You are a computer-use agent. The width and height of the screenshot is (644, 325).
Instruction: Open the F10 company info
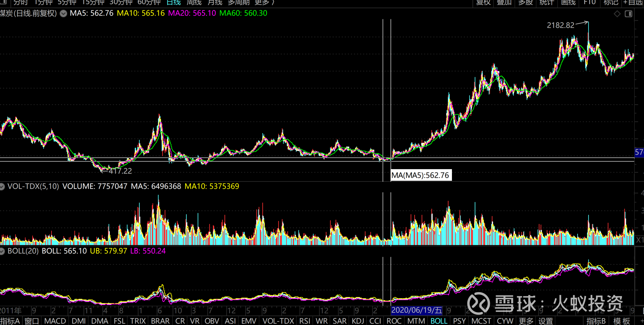pyautogui.click(x=589, y=2)
